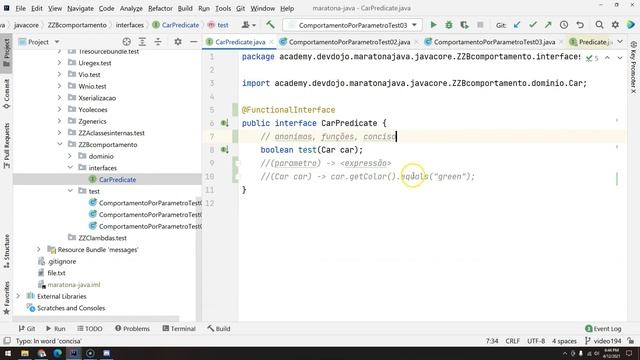Show Git history clock icon
The width and height of the screenshot is (640, 360).
(564, 25)
